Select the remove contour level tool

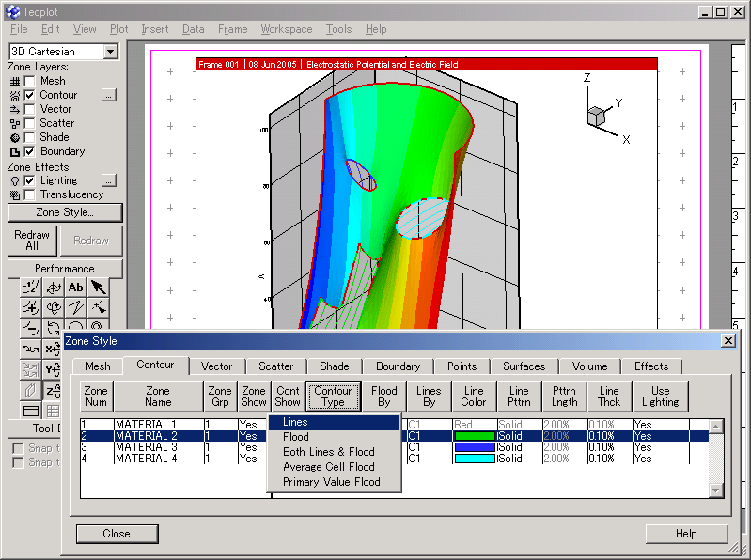pyautogui.click(x=31, y=328)
